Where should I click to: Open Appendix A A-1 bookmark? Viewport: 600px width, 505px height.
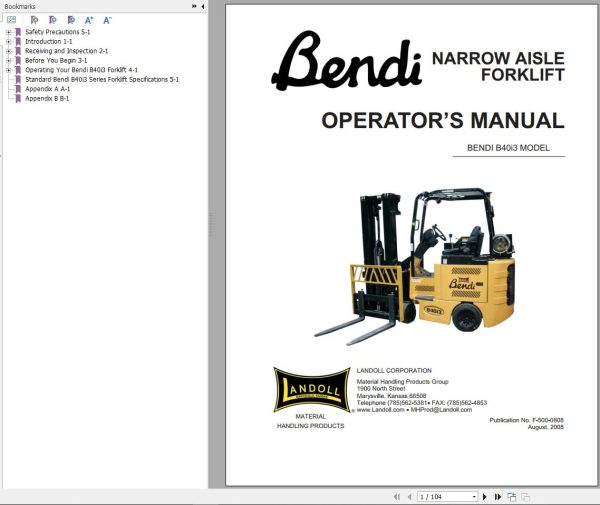47,89
